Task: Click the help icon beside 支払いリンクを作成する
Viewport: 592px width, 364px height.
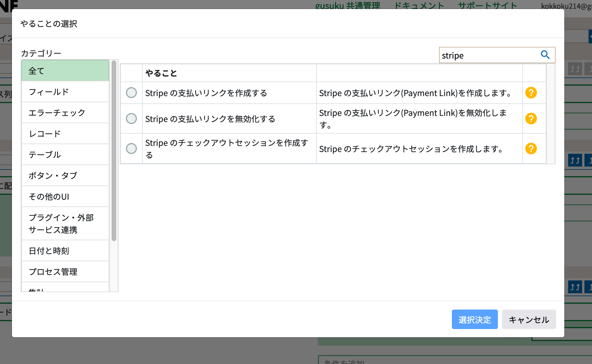Action: pyautogui.click(x=532, y=93)
